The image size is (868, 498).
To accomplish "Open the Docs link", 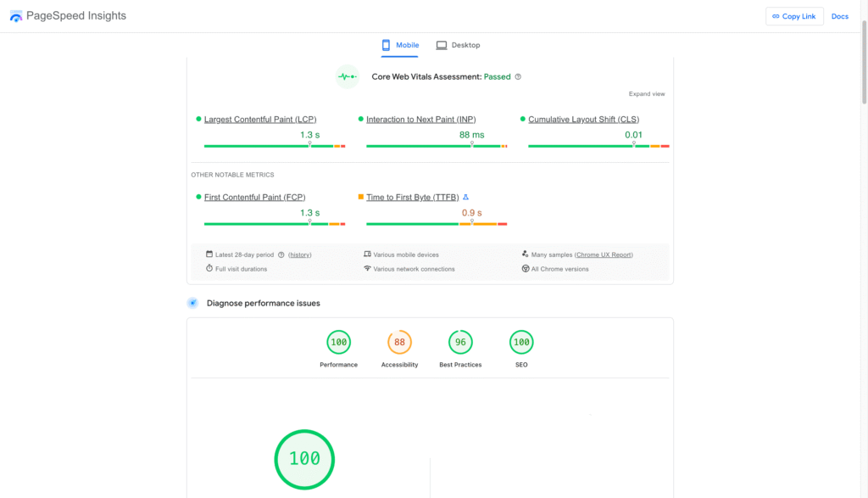I will tap(839, 16).
